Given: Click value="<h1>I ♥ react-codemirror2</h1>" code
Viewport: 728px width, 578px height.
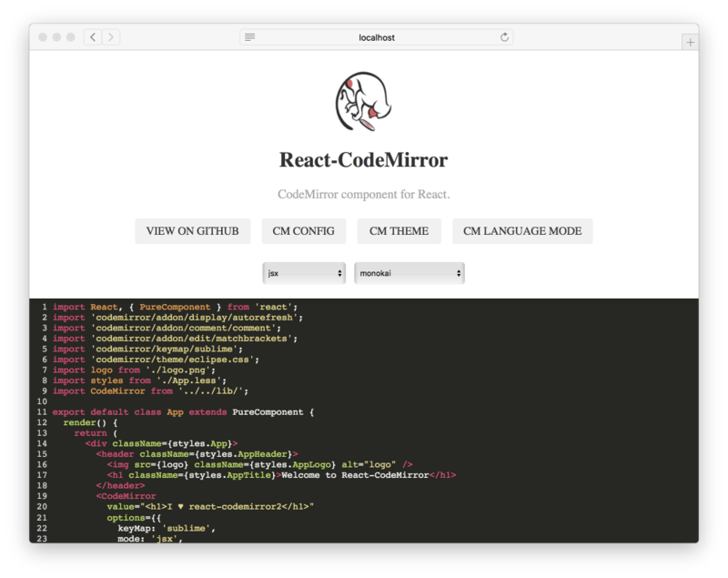Looking at the screenshot, I should tap(211, 507).
